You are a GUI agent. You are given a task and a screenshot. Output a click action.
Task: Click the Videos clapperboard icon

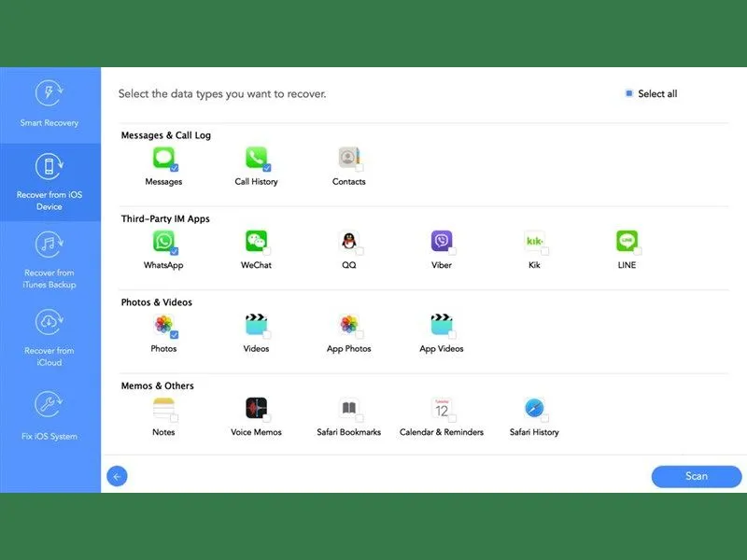[x=256, y=324]
